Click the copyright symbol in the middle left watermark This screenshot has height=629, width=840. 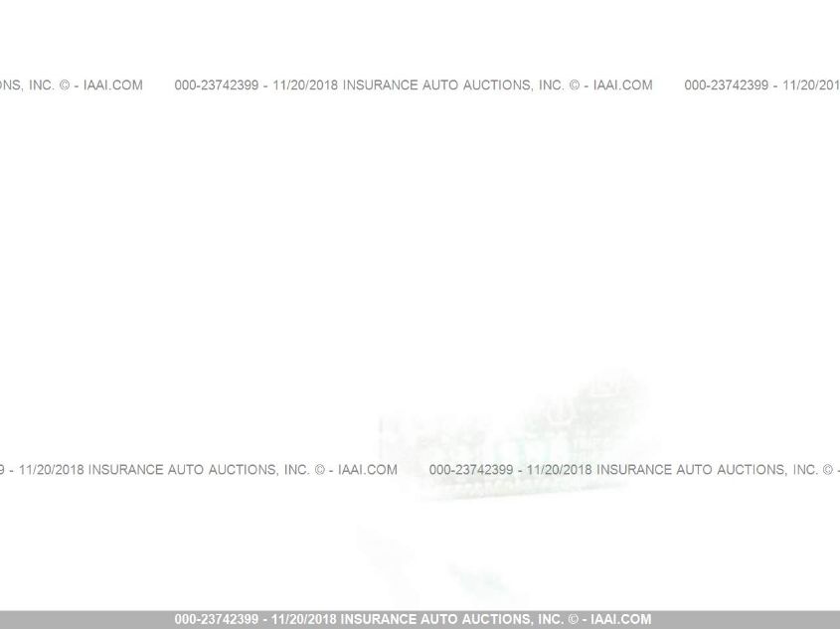[319, 470]
